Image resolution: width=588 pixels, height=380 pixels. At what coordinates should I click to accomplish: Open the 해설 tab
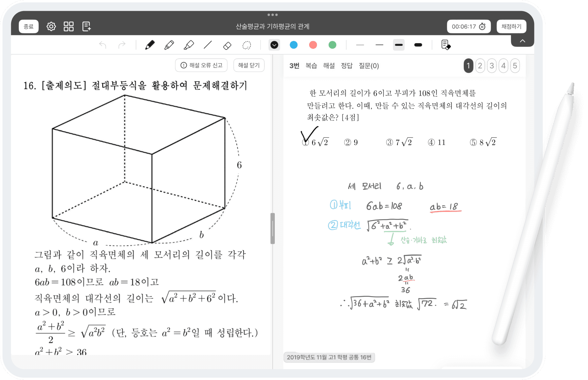coord(329,66)
